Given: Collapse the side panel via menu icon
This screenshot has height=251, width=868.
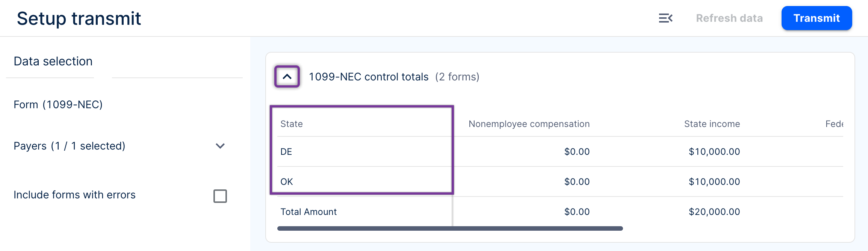Looking at the screenshot, I should click(665, 18).
